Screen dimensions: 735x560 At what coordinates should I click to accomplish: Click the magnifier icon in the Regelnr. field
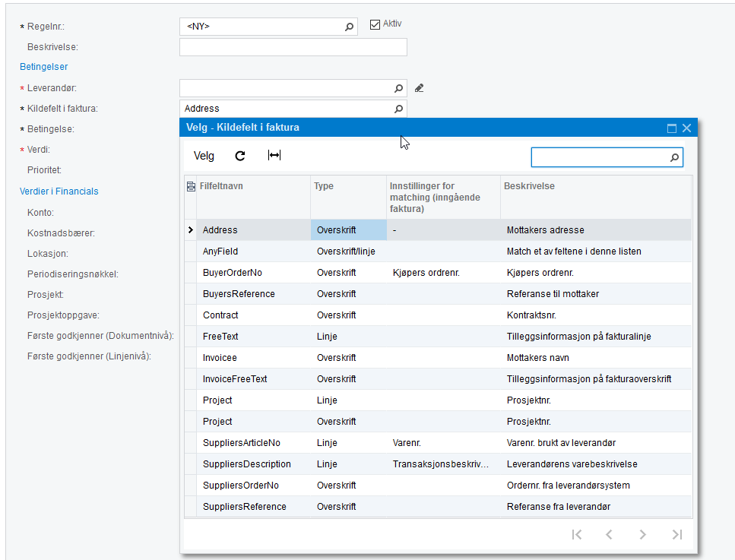(x=349, y=27)
